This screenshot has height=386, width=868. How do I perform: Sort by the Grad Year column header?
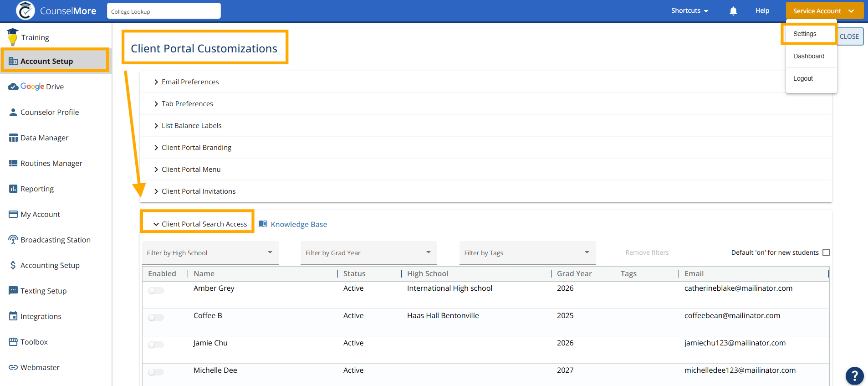574,273
